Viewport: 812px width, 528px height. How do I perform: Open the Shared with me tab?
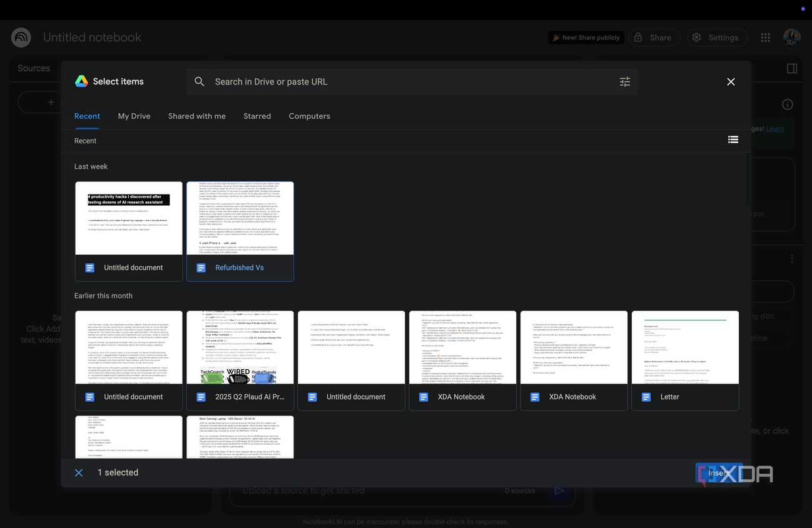pyautogui.click(x=197, y=116)
